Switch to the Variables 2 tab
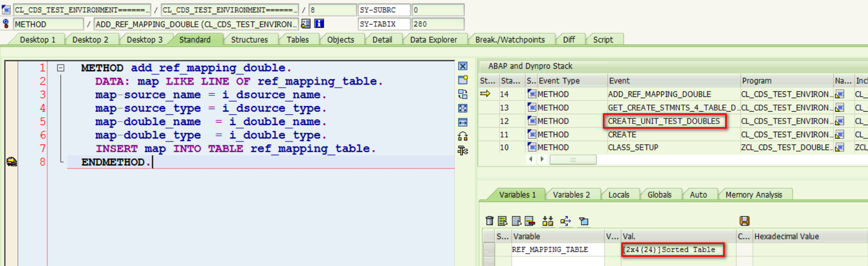This screenshot has width=868, height=266. (x=571, y=195)
